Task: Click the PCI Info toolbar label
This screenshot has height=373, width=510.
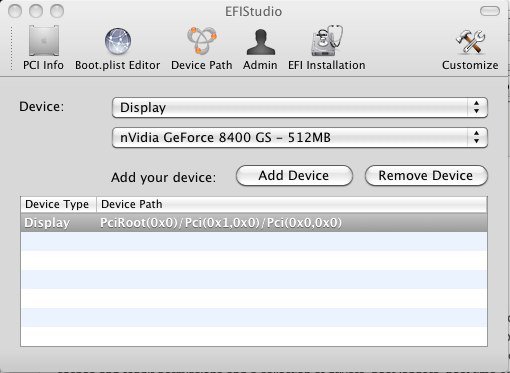Action: [x=43, y=65]
